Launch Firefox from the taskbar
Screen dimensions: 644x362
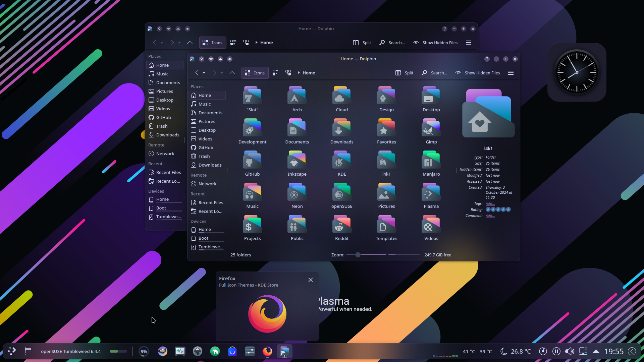267,351
